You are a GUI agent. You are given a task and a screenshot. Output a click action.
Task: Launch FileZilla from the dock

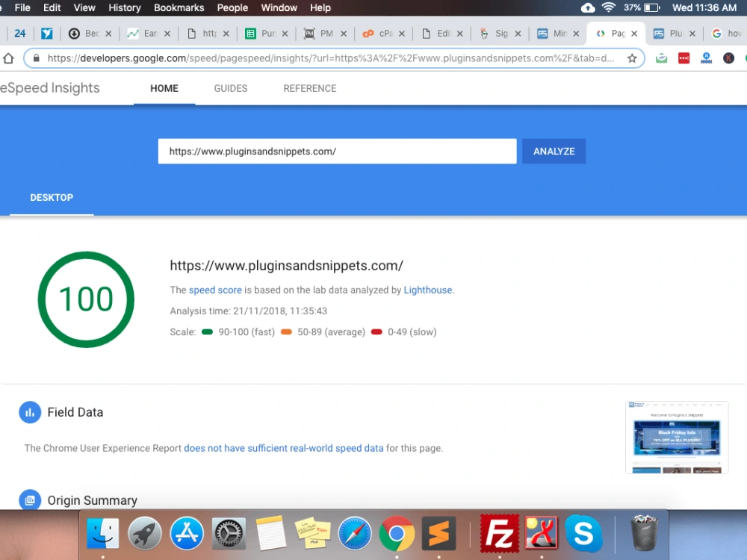(499, 532)
